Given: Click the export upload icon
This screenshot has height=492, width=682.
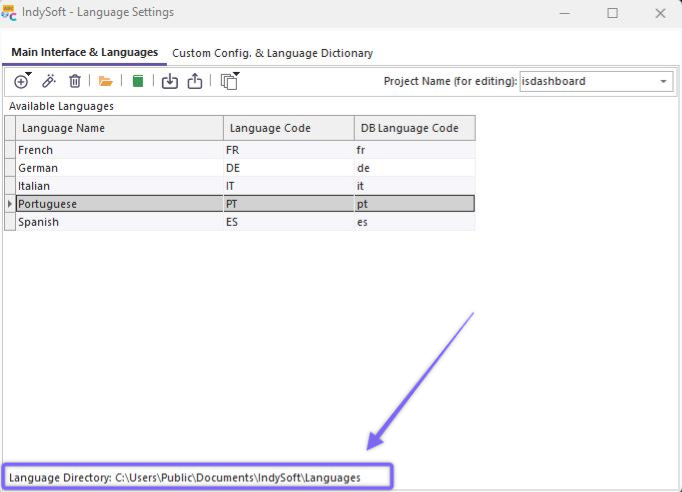Looking at the screenshot, I should (x=195, y=81).
